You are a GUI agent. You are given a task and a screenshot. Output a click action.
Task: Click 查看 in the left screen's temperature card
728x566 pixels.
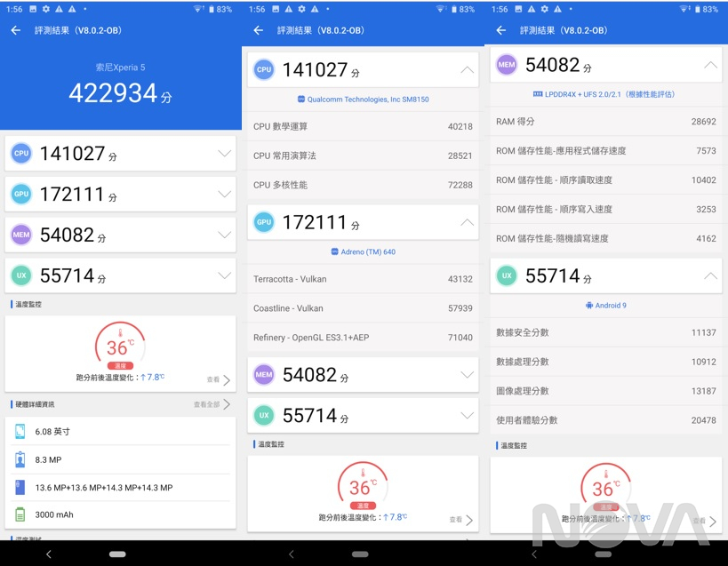pyautogui.click(x=219, y=380)
